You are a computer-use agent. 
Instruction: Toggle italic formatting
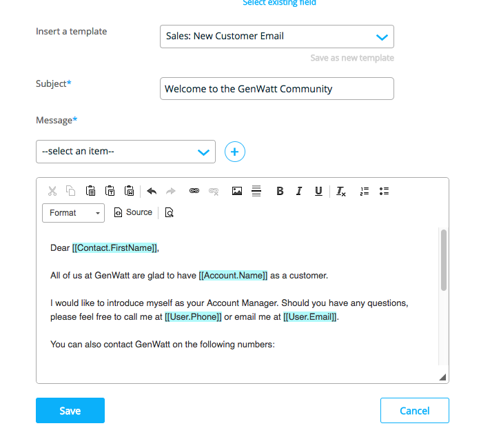pyautogui.click(x=299, y=191)
